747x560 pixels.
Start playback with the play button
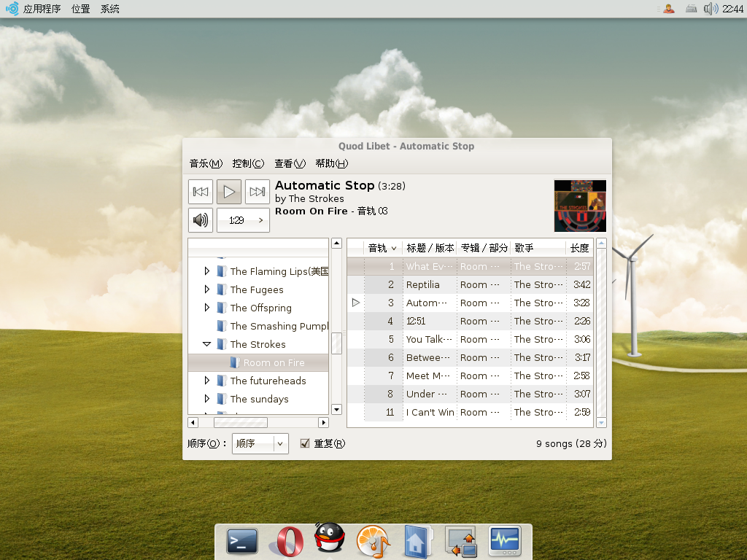pos(228,192)
